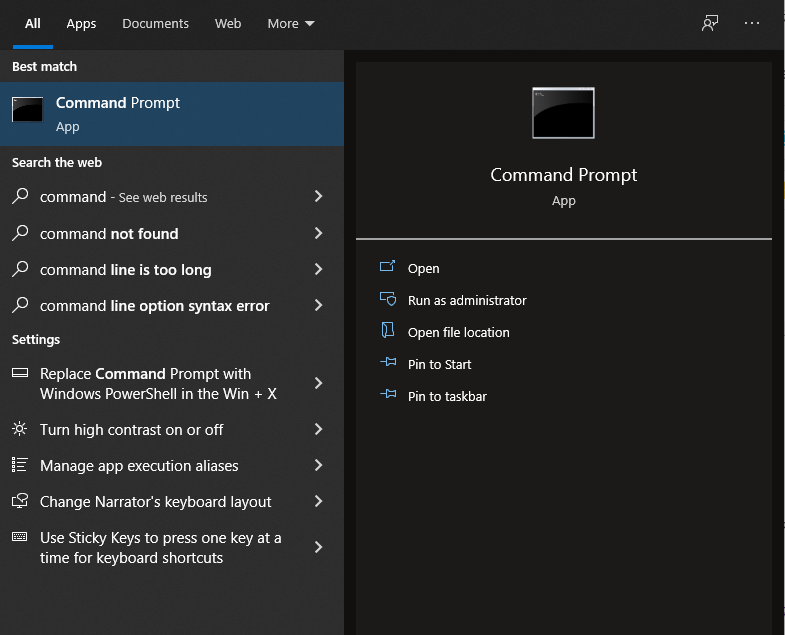Click search icon beside 'command not found'

(20, 233)
